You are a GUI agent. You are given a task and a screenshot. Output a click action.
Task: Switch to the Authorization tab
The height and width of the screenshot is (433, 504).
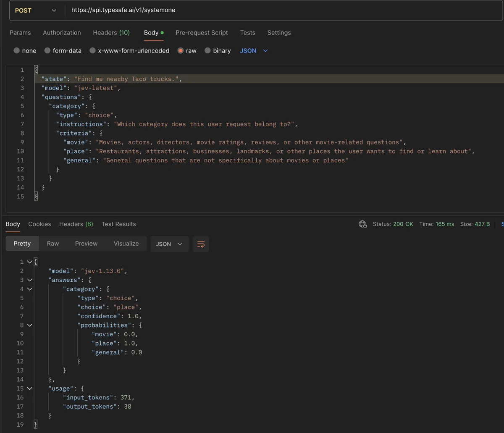[x=62, y=33]
